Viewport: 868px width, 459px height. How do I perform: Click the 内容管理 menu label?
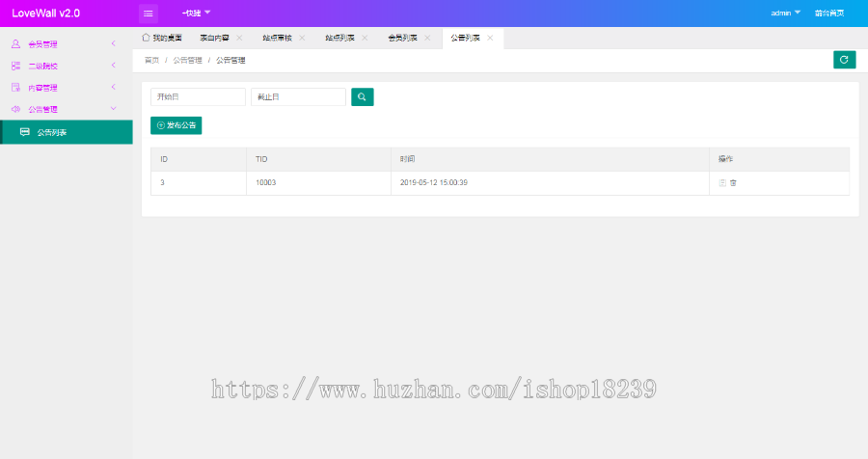coord(42,88)
